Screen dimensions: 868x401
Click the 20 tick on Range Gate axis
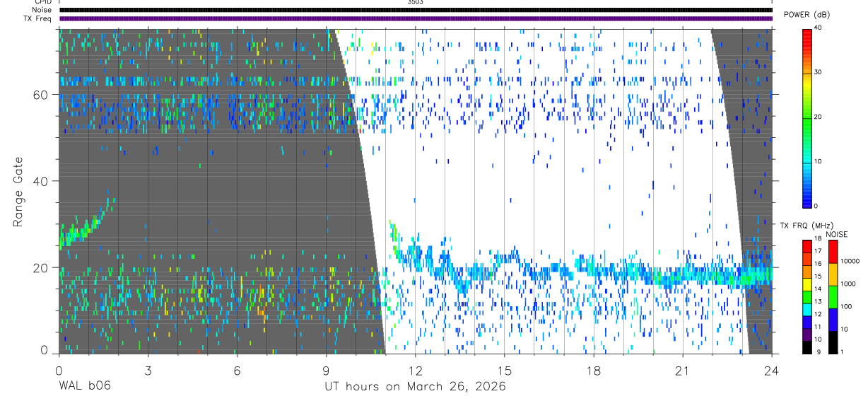click(x=40, y=268)
